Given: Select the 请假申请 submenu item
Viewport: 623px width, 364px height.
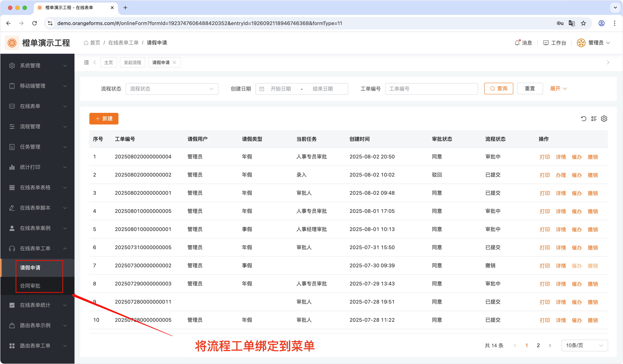Looking at the screenshot, I should point(37,268).
